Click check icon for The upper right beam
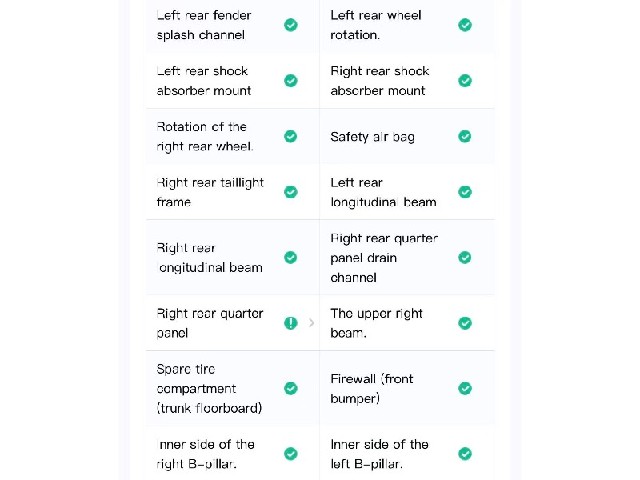 (464, 323)
